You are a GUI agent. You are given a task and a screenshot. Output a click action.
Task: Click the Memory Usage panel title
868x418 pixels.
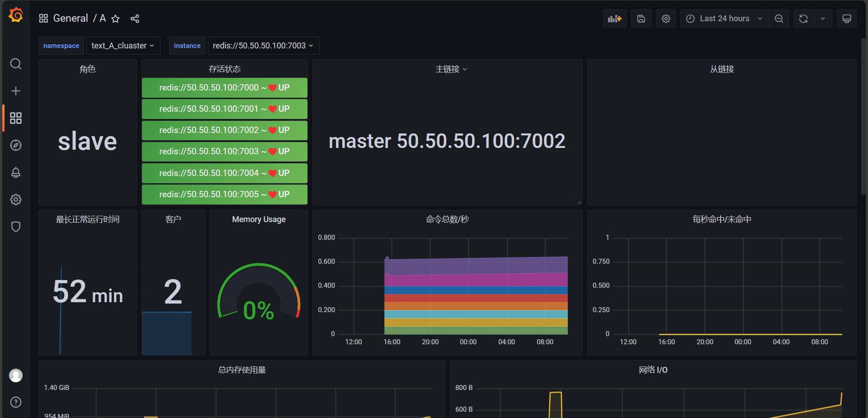pos(259,219)
